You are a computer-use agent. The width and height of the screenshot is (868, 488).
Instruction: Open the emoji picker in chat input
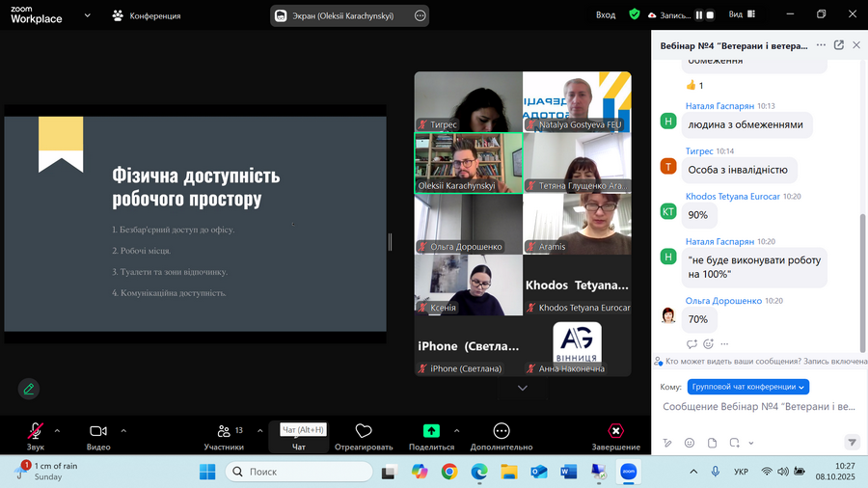pos(690,443)
